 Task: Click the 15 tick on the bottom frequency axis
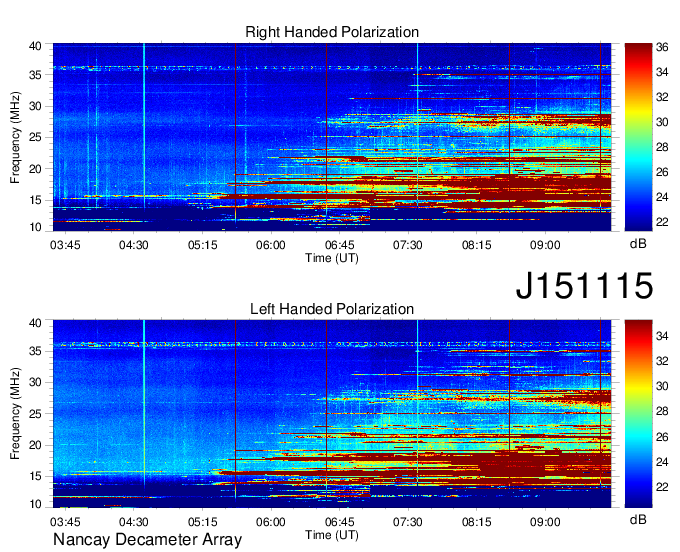pos(35,476)
